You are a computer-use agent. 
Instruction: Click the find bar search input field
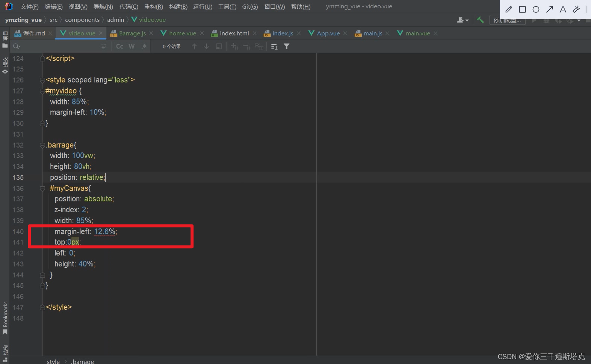pos(60,46)
